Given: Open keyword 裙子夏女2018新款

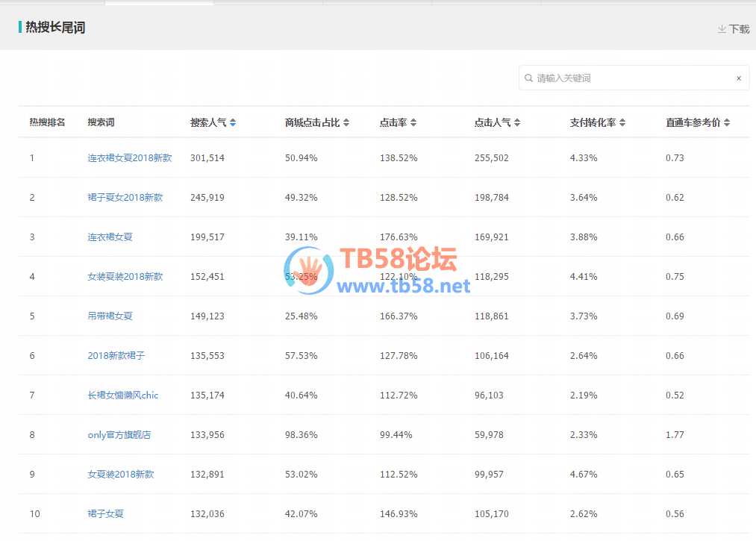Looking at the screenshot, I should tap(125, 198).
